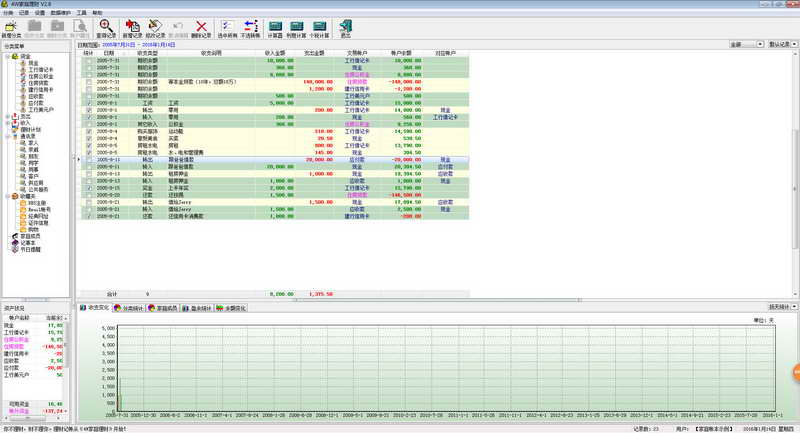The width and height of the screenshot is (800, 433).
Task: Uncheck the 2005-8-1 工资 row checkbox
Action: (x=90, y=102)
